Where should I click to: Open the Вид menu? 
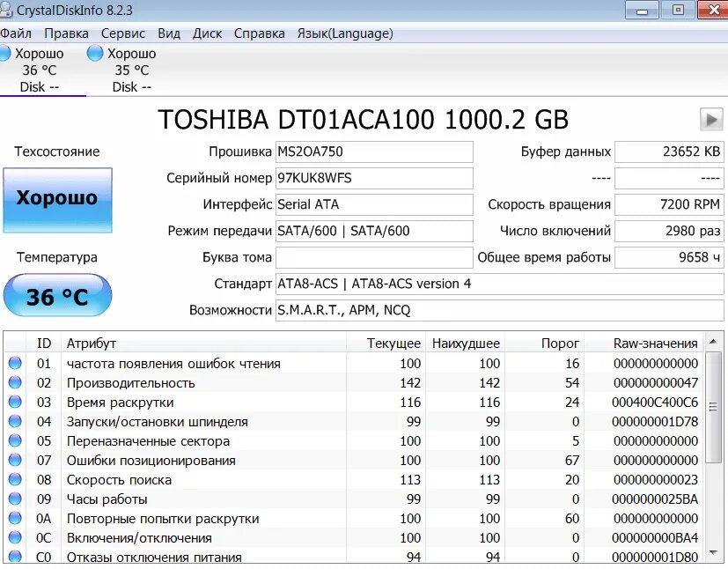[x=169, y=33]
